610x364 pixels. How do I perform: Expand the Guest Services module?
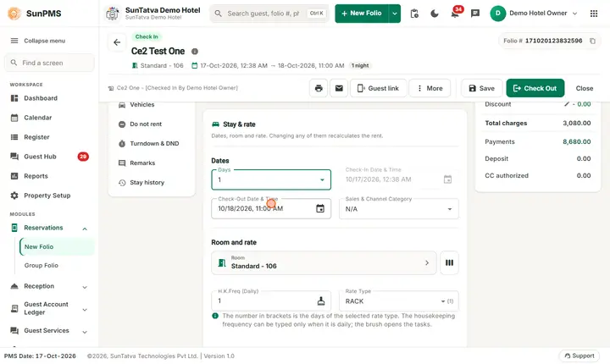click(85, 332)
